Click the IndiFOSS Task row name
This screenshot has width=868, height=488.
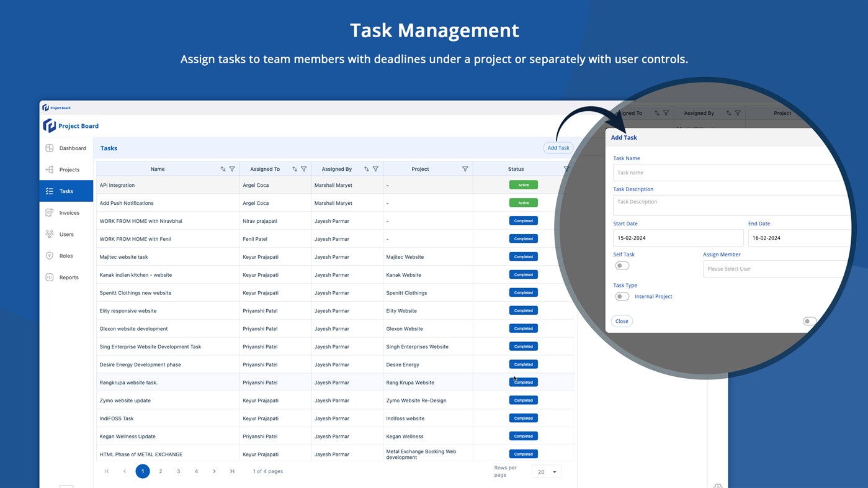click(117, 418)
